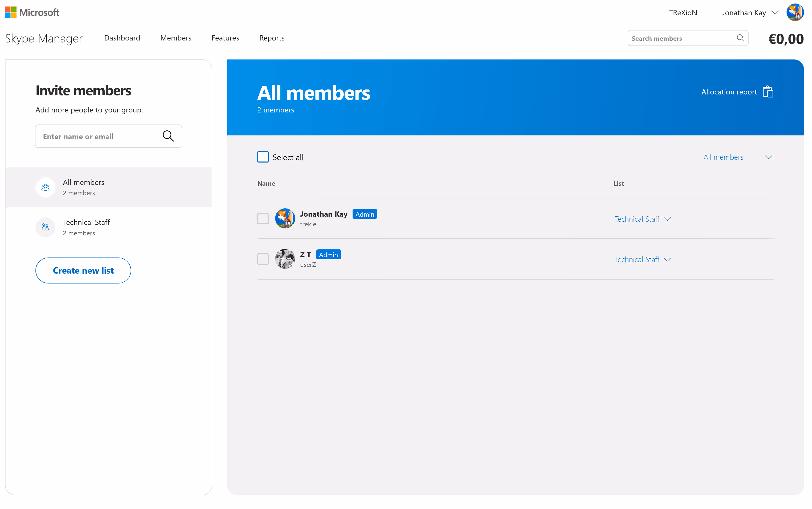This screenshot has width=812, height=509.
Task: Tick the checkbox for Jonathan Kay
Action: click(x=263, y=218)
